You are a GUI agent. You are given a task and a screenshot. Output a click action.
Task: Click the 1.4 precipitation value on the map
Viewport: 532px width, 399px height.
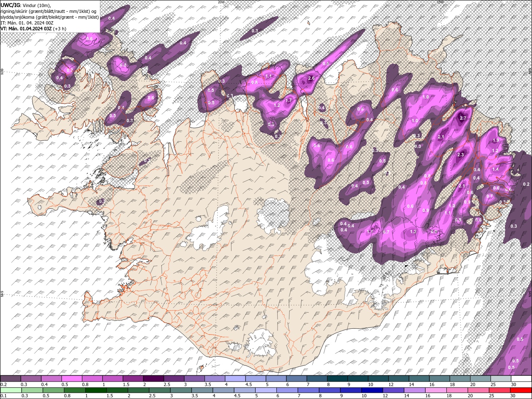pos(495,169)
